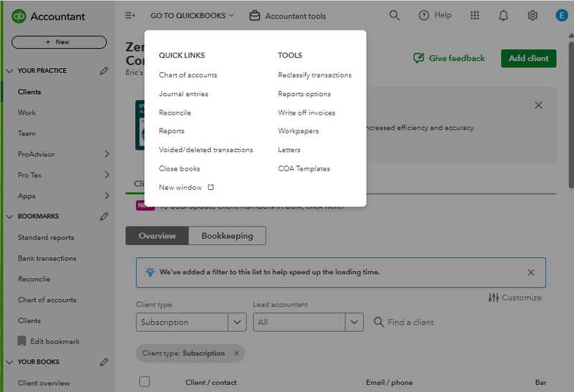Open the Go to QuickBooks dropdown
The height and width of the screenshot is (392, 574).
(x=192, y=15)
